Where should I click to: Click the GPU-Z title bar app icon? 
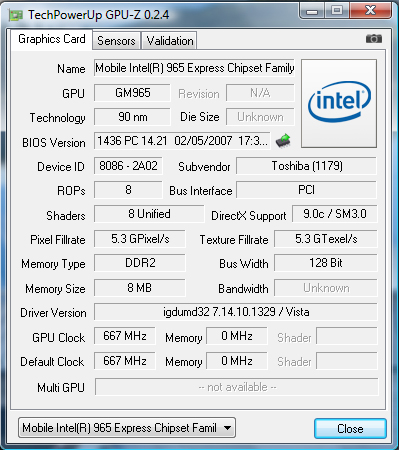[x=16, y=15]
